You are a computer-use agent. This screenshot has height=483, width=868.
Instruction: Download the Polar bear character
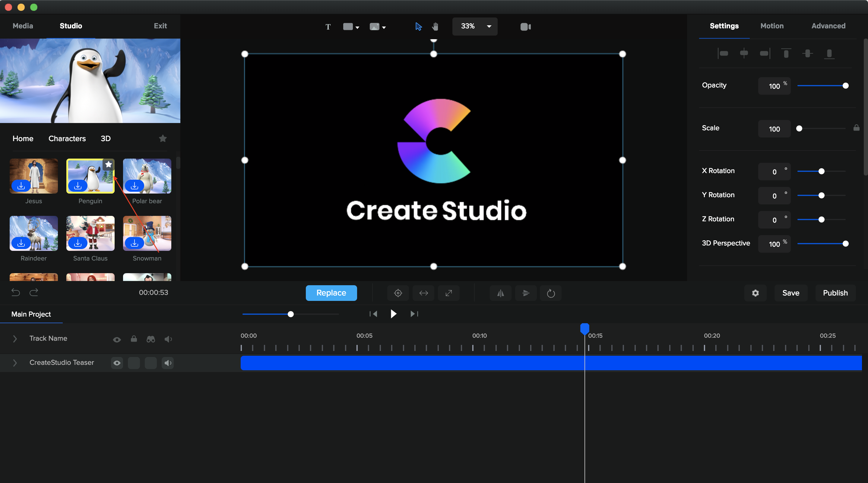[x=134, y=186]
